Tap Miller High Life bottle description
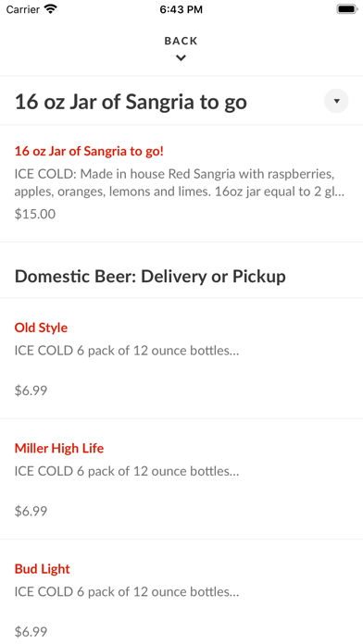This screenshot has height=644, width=363. tap(127, 471)
